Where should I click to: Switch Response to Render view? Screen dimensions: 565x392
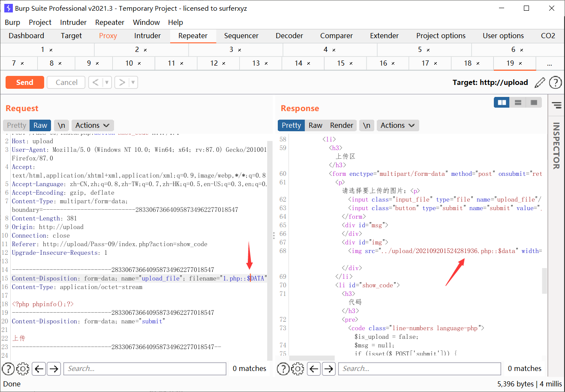pyautogui.click(x=342, y=125)
